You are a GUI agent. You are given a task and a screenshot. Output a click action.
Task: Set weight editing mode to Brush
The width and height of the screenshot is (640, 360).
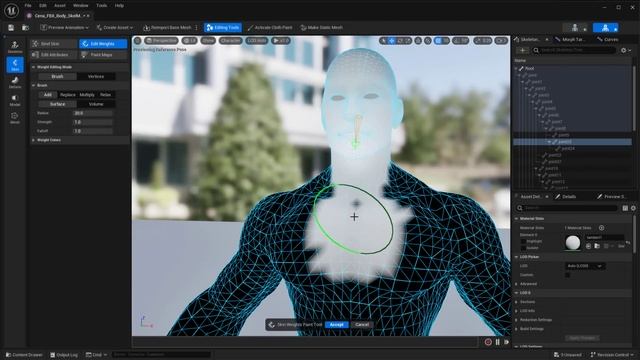pos(57,76)
